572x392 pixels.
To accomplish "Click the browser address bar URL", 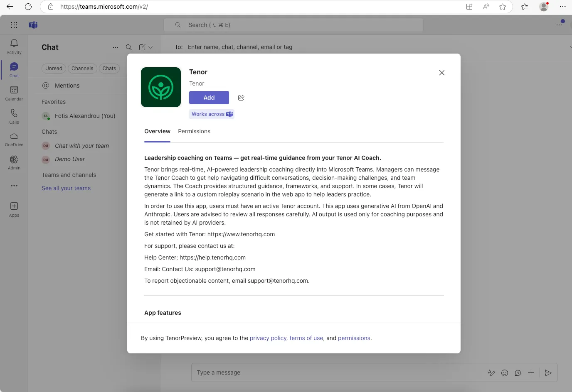I will click(x=104, y=7).
